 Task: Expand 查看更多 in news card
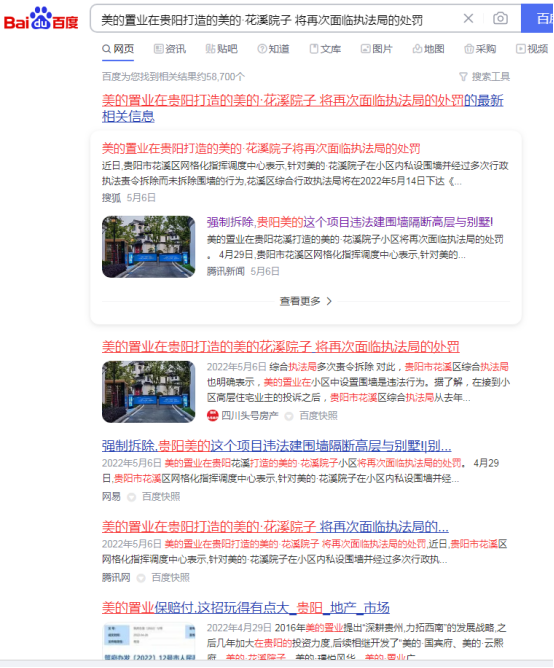[306, 301]
